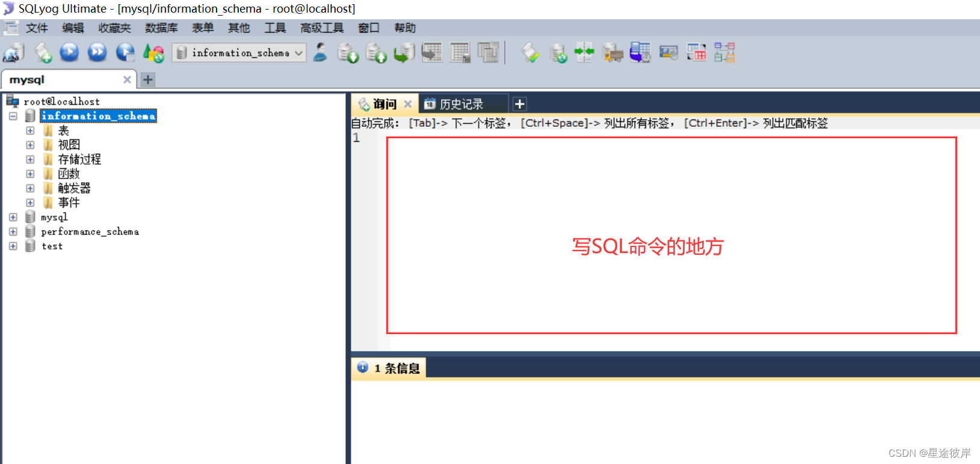Open the 编辑 menu

(73, 28)
